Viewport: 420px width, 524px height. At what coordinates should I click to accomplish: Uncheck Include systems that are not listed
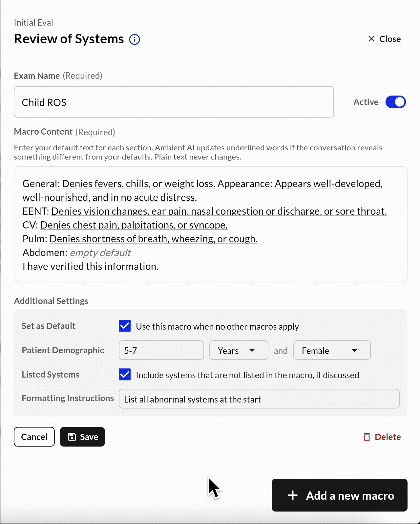[x=124, y=375]
